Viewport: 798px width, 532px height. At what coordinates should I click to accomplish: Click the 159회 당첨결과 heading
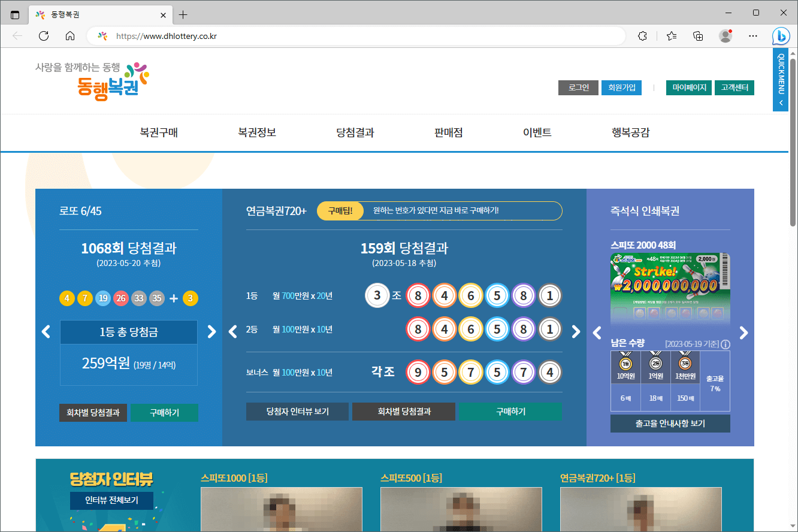click(404, 248)
